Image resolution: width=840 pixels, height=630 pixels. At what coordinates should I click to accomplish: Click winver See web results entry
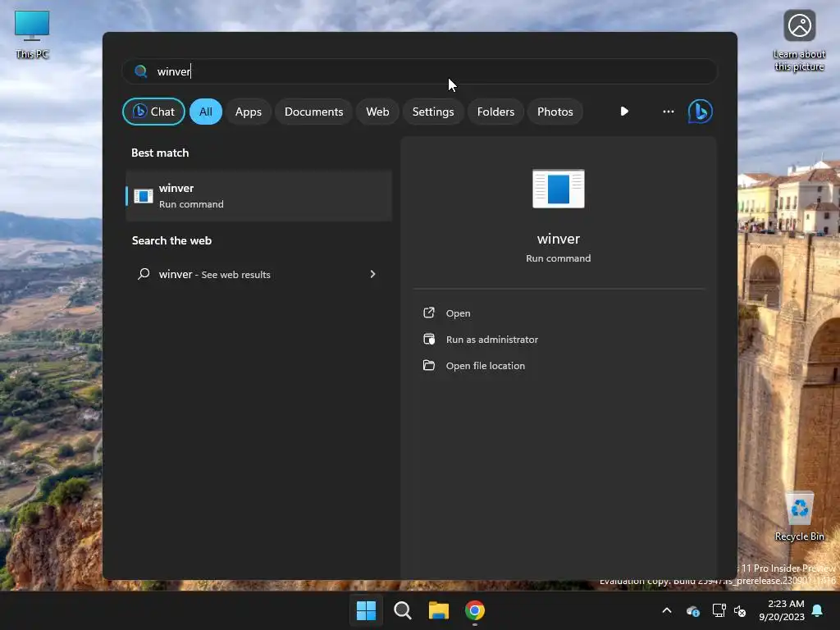(x=258, y=274)
